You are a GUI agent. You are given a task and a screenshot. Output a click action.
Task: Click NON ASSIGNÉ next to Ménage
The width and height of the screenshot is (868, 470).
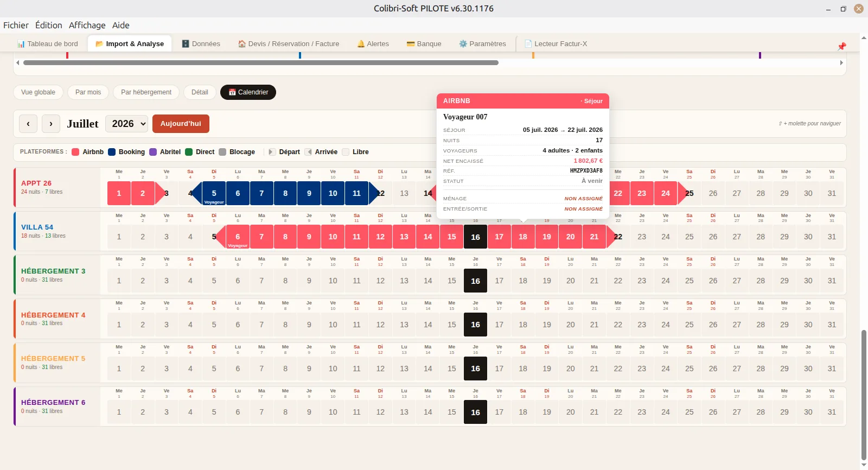(583, 199)
